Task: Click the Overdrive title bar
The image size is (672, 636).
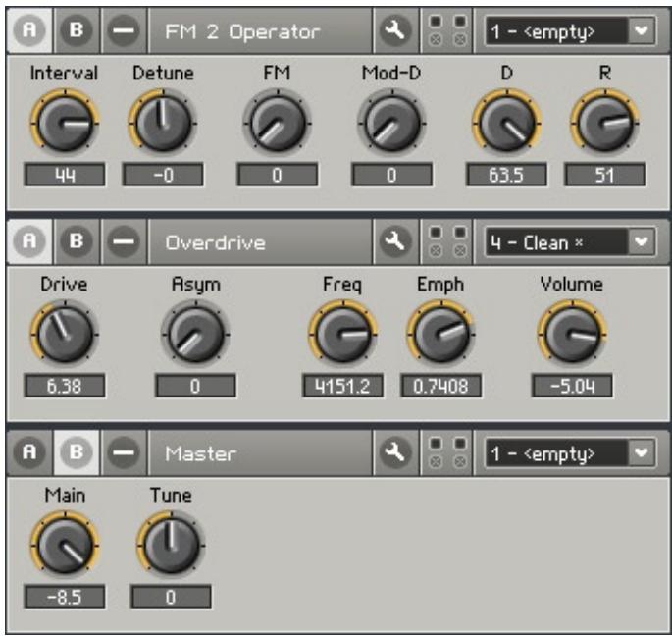Action: [260, 241]
